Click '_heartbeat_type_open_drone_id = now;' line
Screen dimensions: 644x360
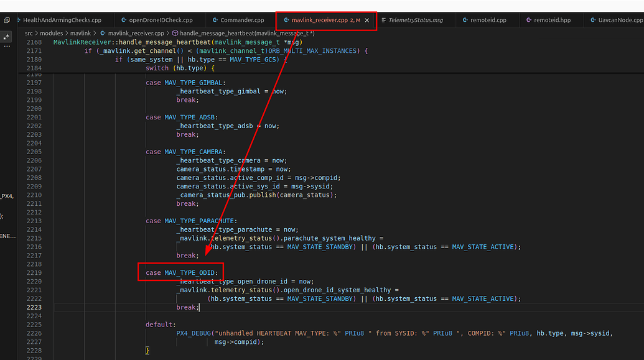(245, 281)
